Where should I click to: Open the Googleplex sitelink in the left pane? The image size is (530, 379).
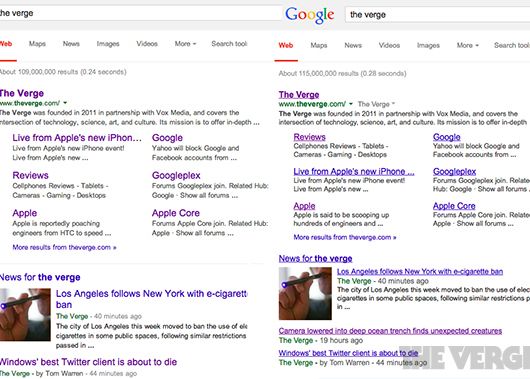pyautogui.click(x=176, y=175)
